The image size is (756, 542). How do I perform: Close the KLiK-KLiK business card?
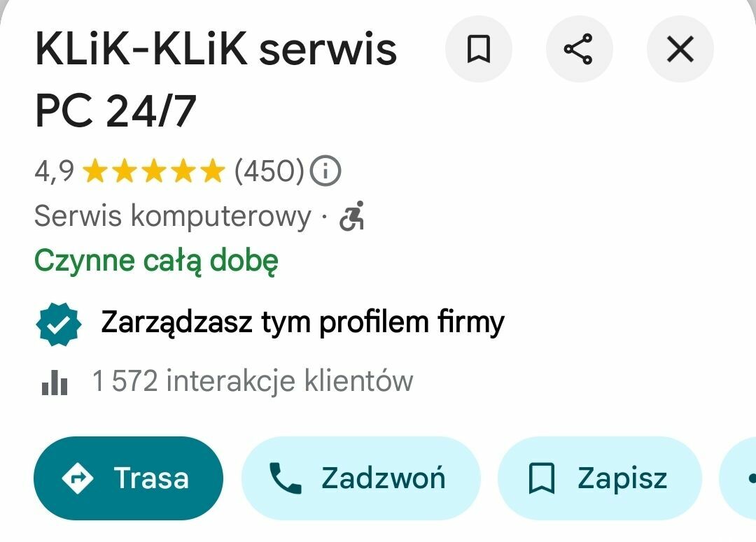(680, 49)
